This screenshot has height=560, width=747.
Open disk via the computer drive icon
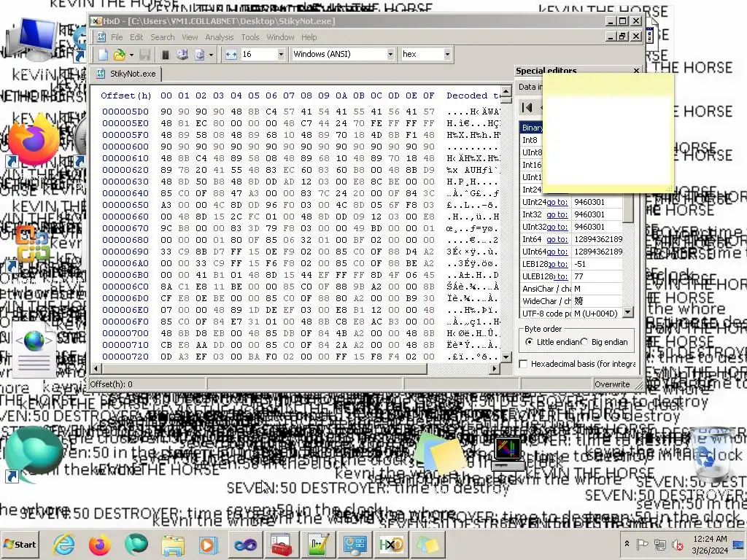(x=182, y=54)
